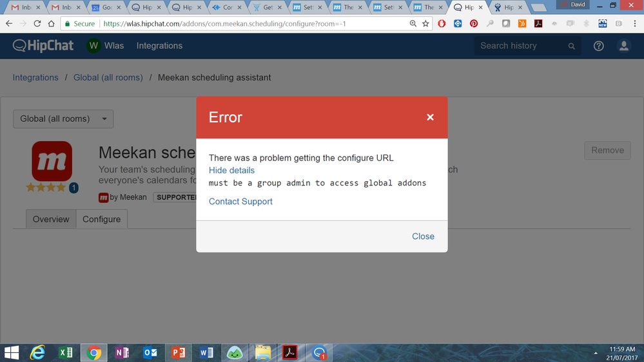The height and width of the screenshot is (362, 644).
Task: Open a new browser tab
Action: (x=538, y=7)
